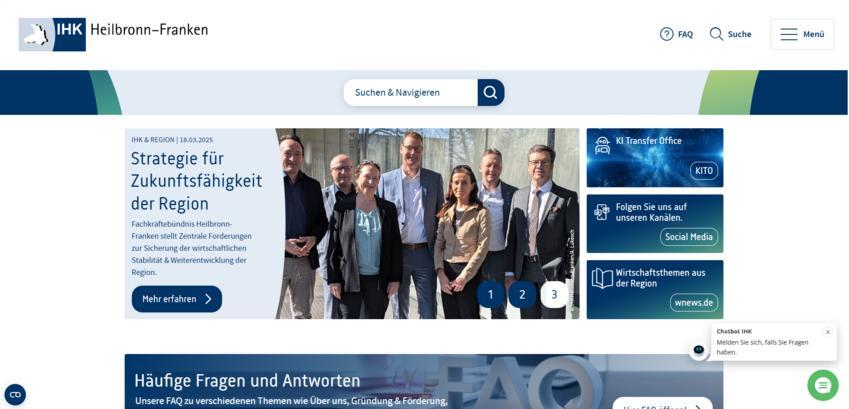The image size is (849, 409).
Task: Click the social channels icon
Action: [x=602, y=212]
